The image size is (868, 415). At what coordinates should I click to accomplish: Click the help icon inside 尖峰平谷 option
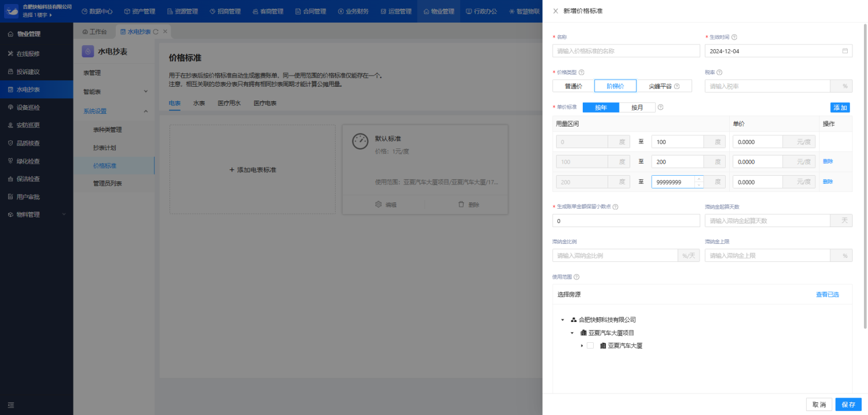tap(676, 86)
